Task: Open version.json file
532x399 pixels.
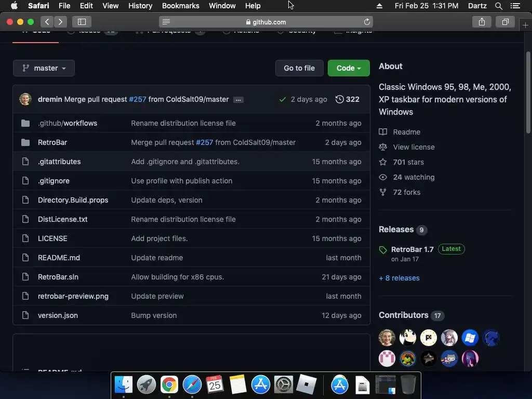Action: [58, 315]
